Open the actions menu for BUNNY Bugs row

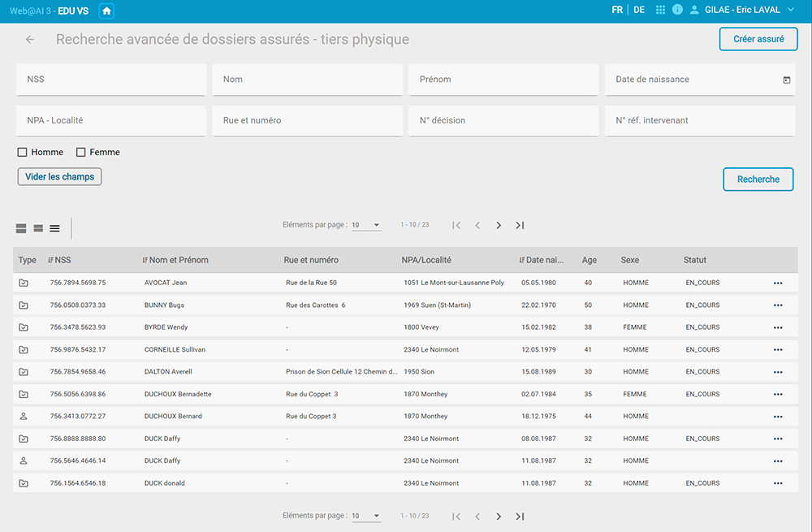[x=779, y=305]
